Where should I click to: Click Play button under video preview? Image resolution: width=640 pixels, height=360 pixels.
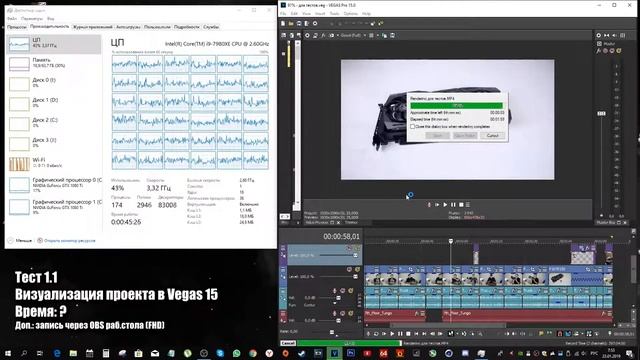point(445,204)
